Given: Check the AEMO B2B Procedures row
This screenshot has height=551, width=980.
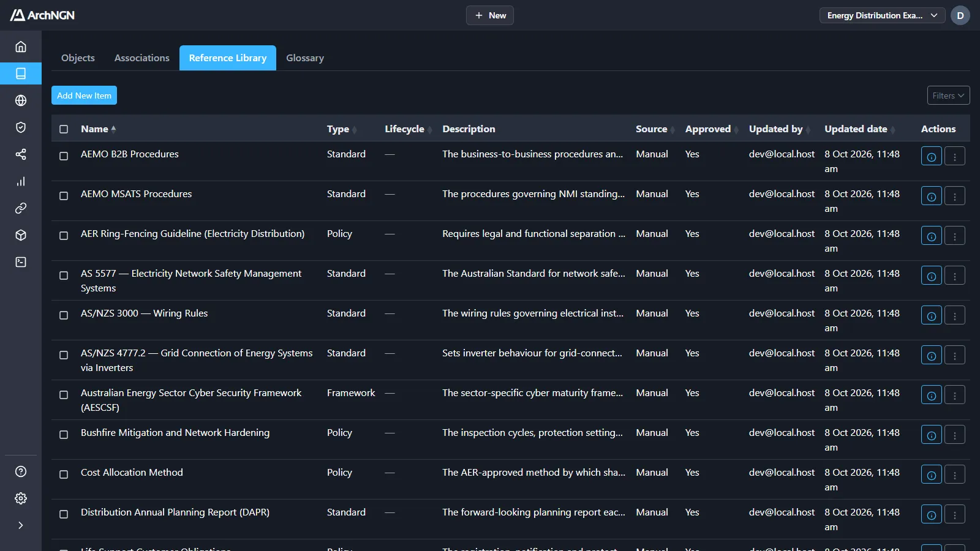Looking at the screenshot, I should tap(64, 156).
